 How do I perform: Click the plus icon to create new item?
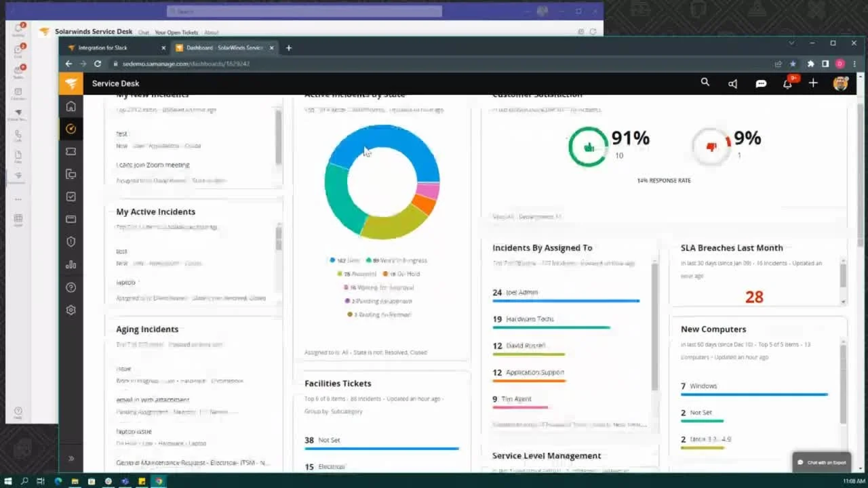(813, 83)
